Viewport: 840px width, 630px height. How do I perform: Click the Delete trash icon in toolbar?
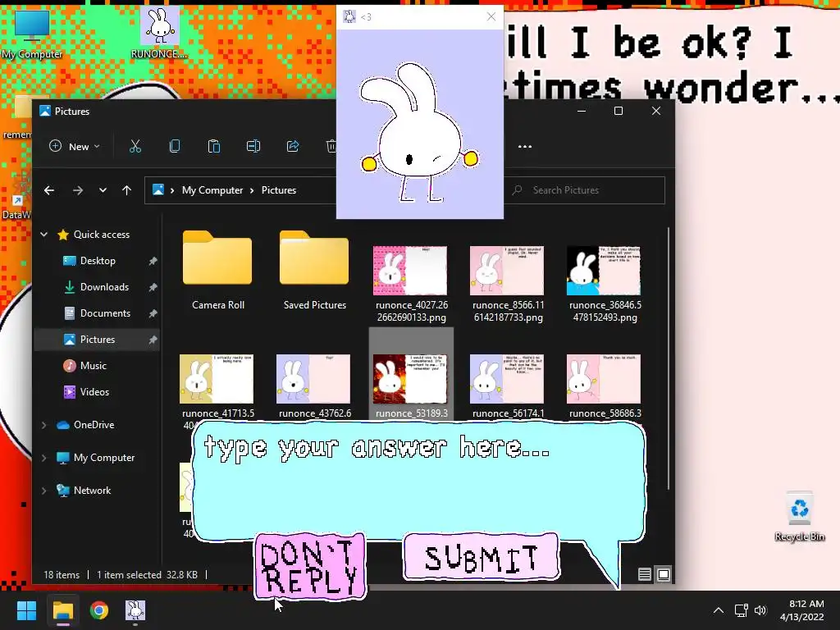click(331, 146)
